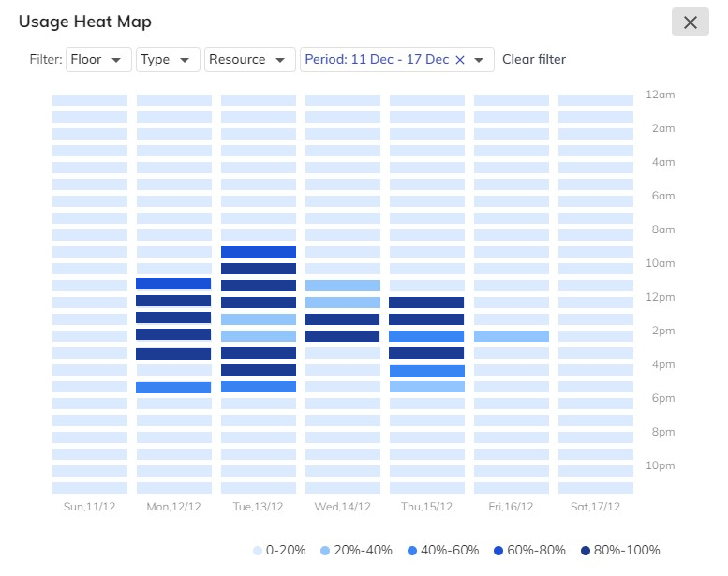Click the 80%-100% legend color dot
This screenshot has width=728, height=576.
[586, 550]
